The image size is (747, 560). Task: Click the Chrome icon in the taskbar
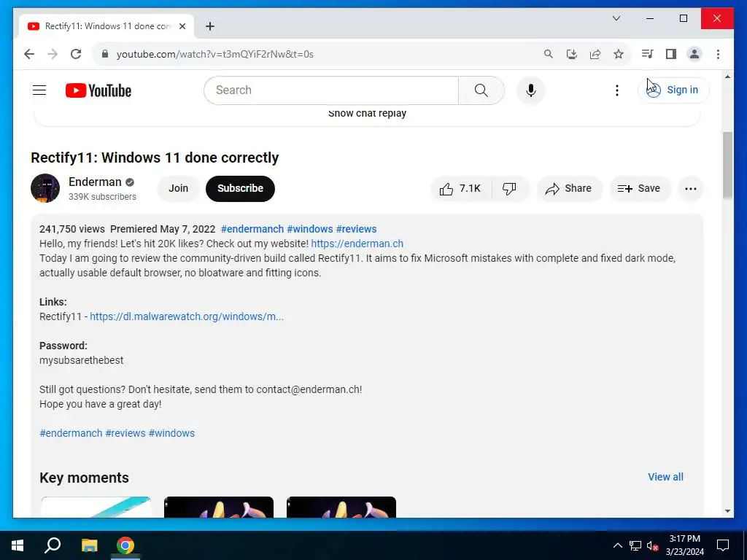coord(125,545)
